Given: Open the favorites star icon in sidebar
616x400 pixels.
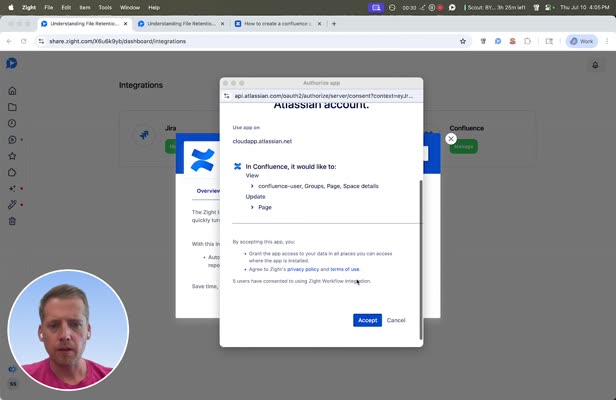Looking at the screenshot, I should (12, 156).
